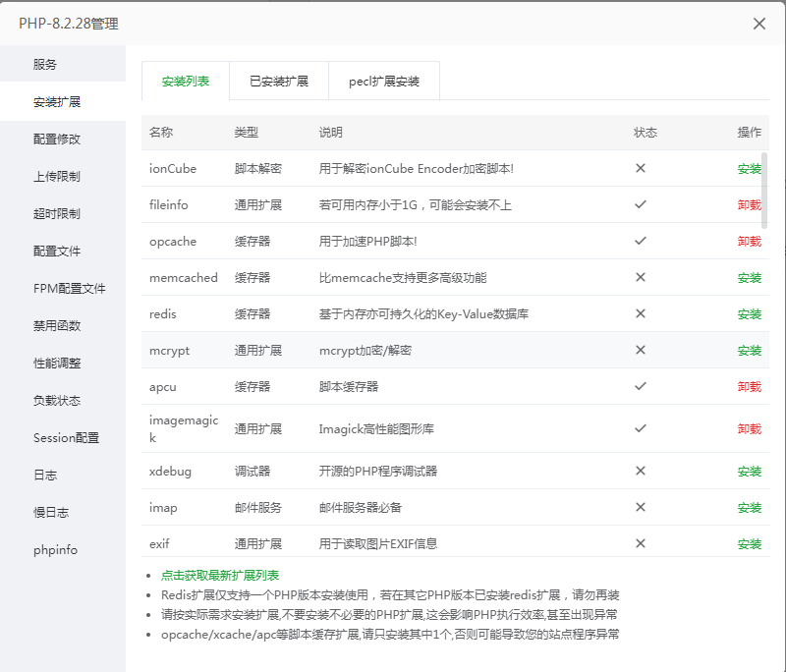Install the exif extension

tap(750, 543)
